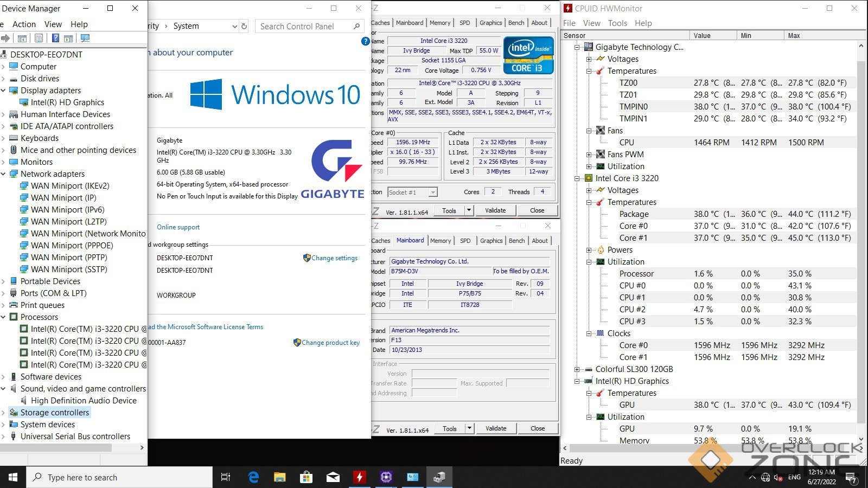Image resolution: width=868 pixels, height=488 pixels.
Task: Click the Universal Serial Bus controllers icon
Action: (14, 436)
